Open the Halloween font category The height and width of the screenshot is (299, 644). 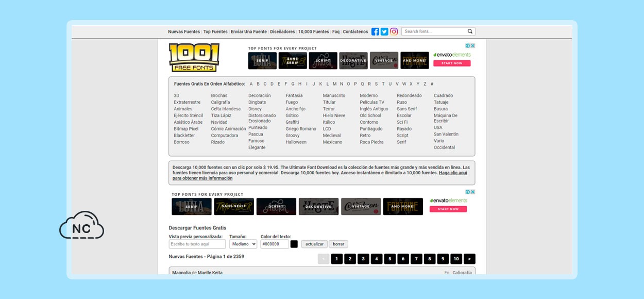(x=296, y=142)
